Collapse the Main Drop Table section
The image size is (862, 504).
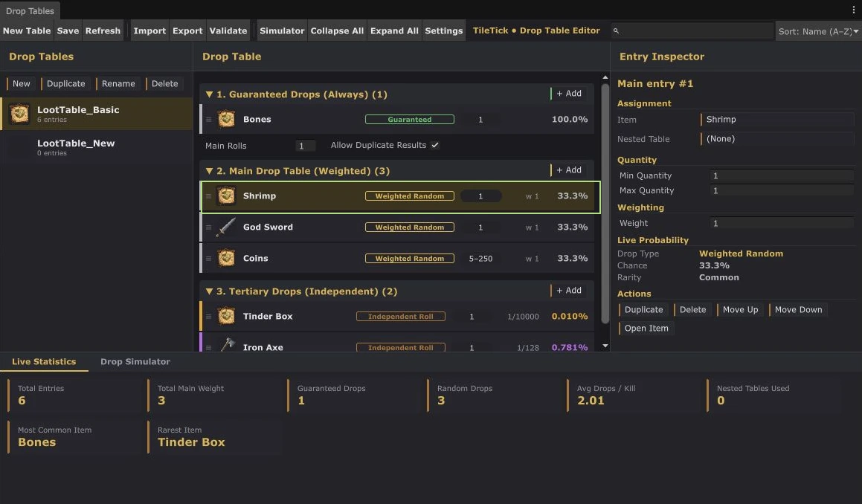point(209,171)
